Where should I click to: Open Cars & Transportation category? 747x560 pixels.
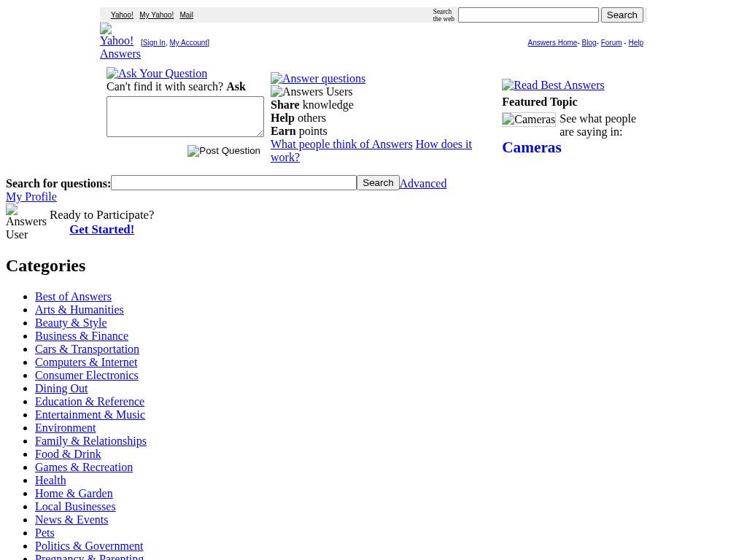[x=88, y=349]
